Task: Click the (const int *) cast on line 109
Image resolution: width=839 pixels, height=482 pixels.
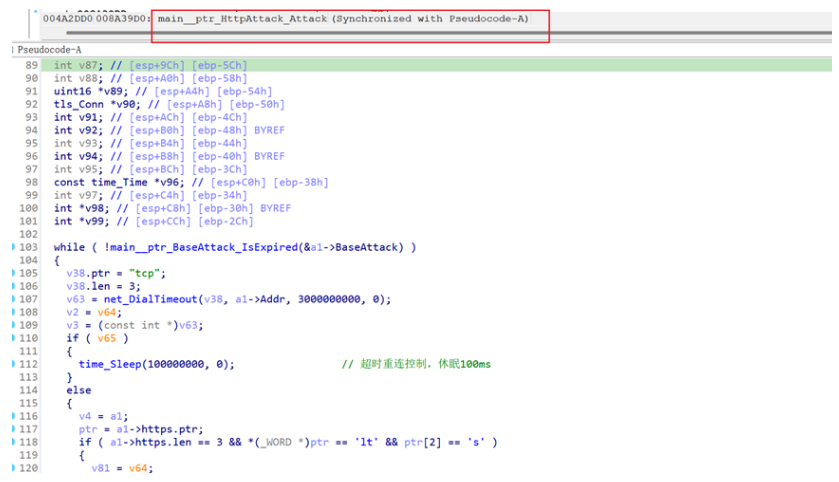Action: (x=138, y=325)
